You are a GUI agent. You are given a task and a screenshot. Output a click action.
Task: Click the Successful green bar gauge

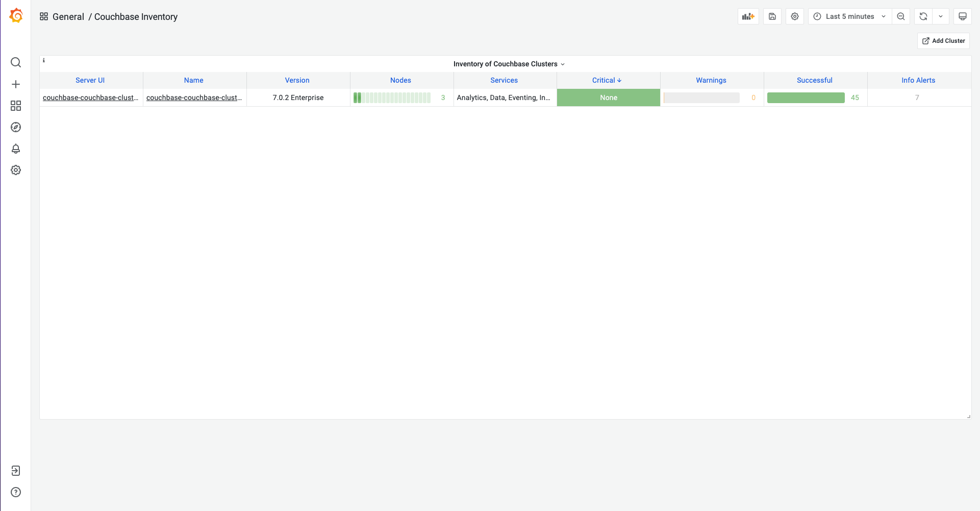[806, 98]
